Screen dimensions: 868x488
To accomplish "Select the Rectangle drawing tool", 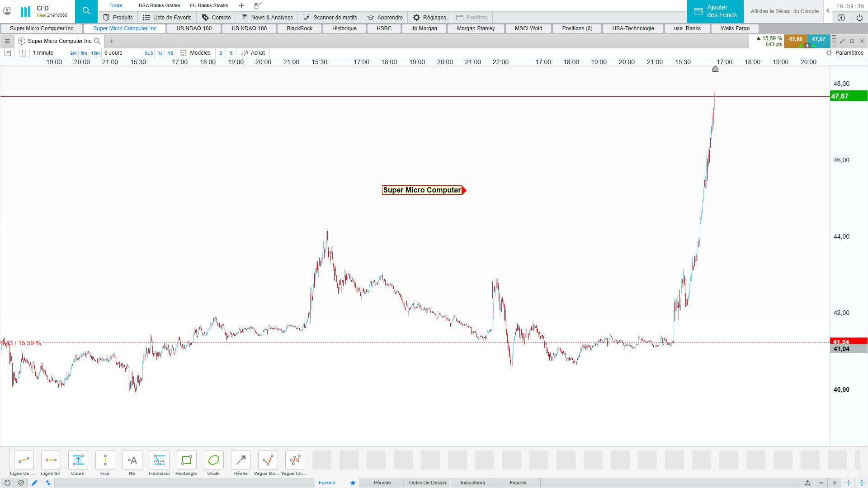I will pos(186,460).
